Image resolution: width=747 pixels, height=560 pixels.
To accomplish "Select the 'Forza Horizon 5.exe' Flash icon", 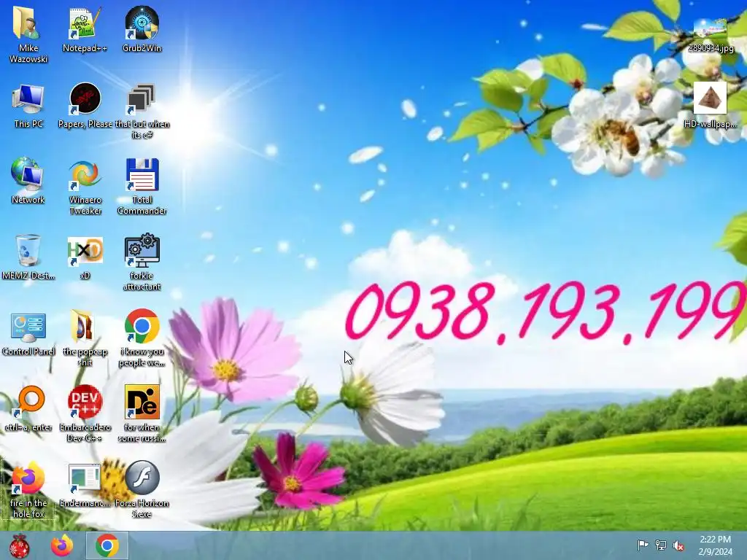I will coord(142,489).
